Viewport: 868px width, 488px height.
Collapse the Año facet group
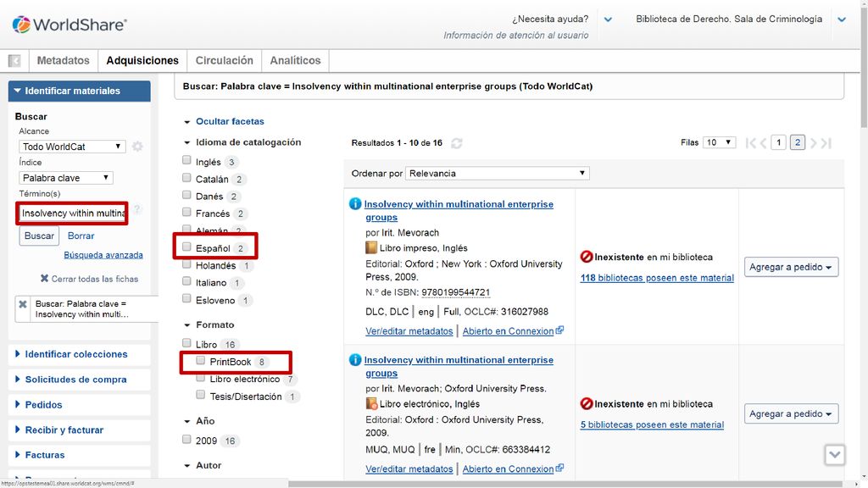click(x=187, y=422)
